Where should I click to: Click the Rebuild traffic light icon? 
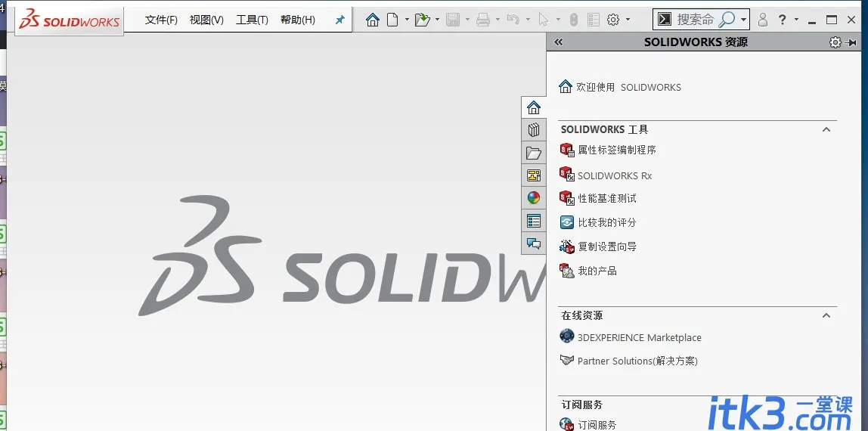tap(574, 20)
